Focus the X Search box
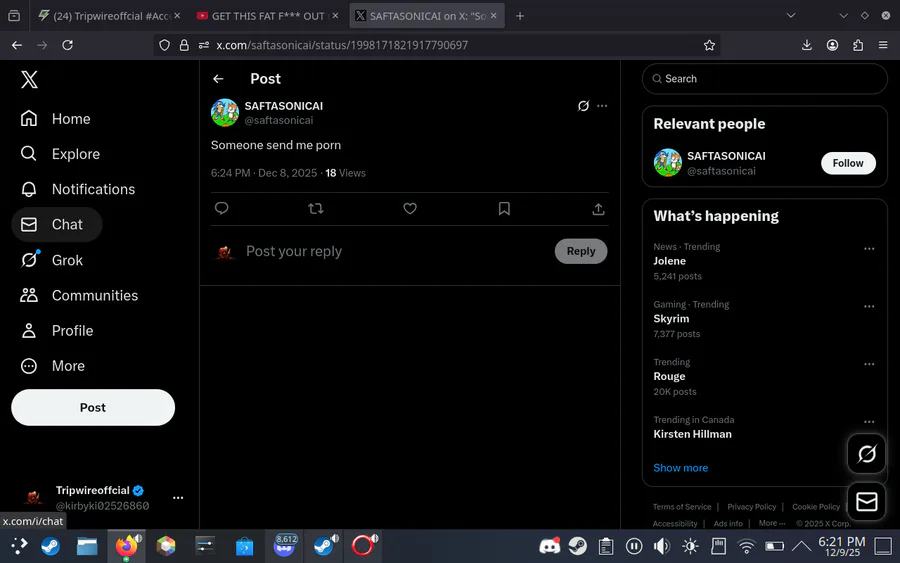This screenshot has width=900, height=563. coord(765,79)
